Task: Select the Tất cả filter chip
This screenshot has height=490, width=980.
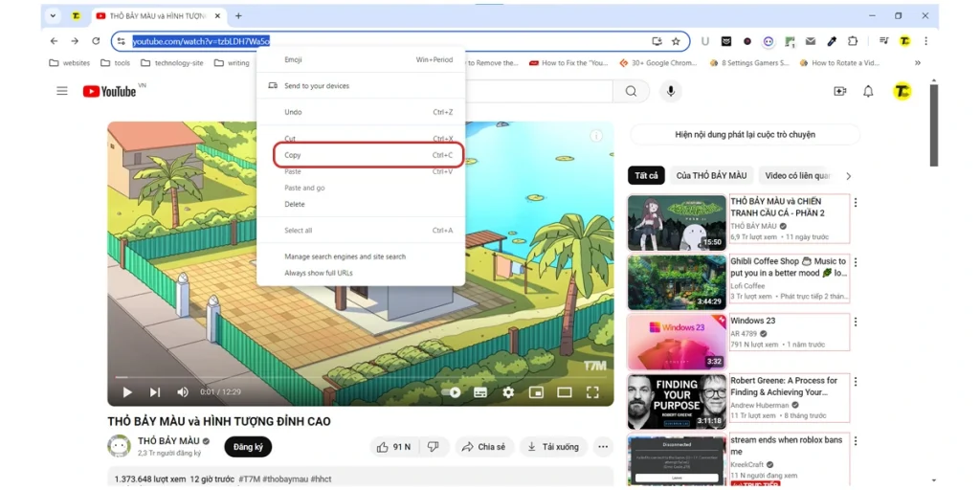Action: tap(646, 176)
